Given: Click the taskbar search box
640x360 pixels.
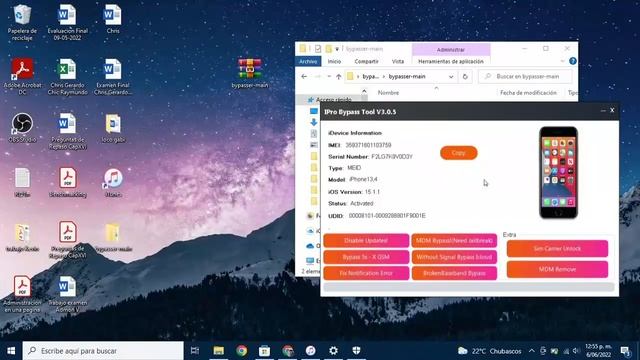Looking at the screenshot, I should click(x=103, y=351).
